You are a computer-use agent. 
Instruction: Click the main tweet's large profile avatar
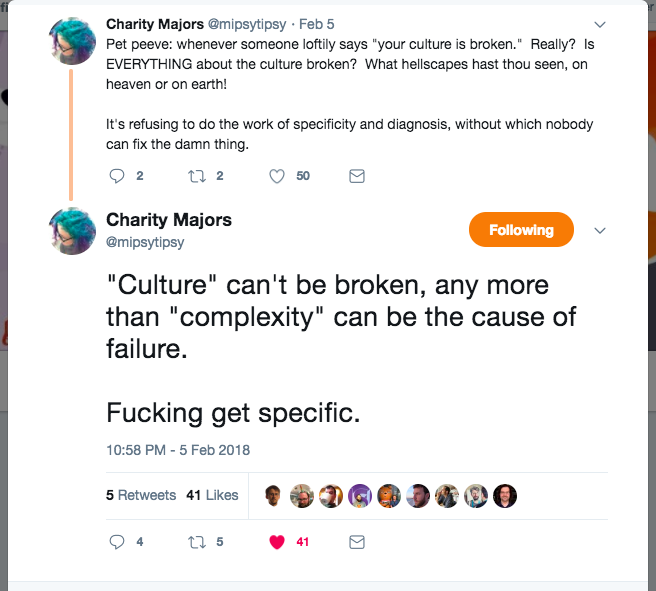pos(72,231)
